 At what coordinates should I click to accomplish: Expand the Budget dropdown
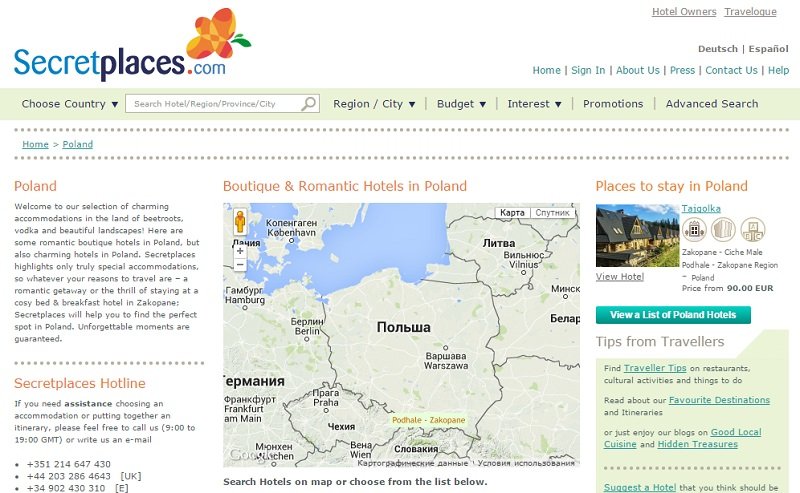[x=461, y=104]
